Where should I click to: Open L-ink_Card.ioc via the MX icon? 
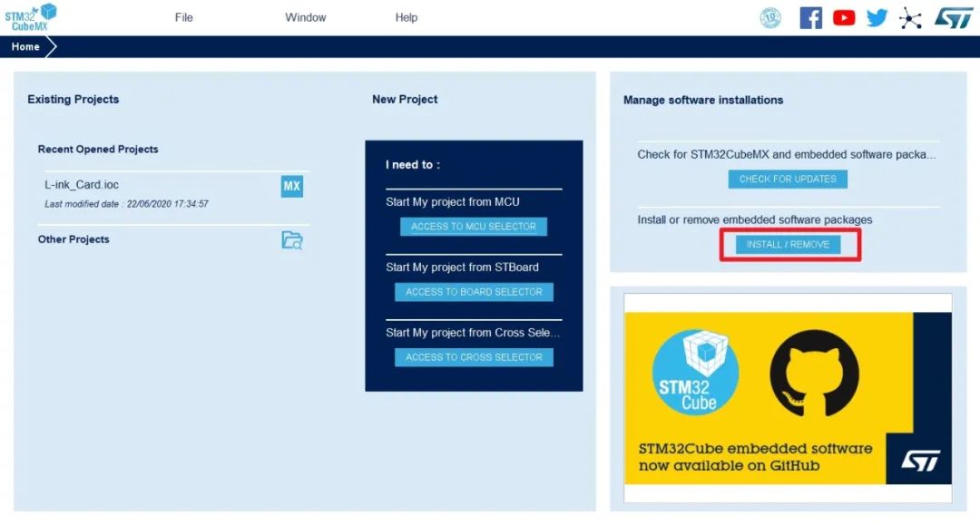[x=292, y=186]
